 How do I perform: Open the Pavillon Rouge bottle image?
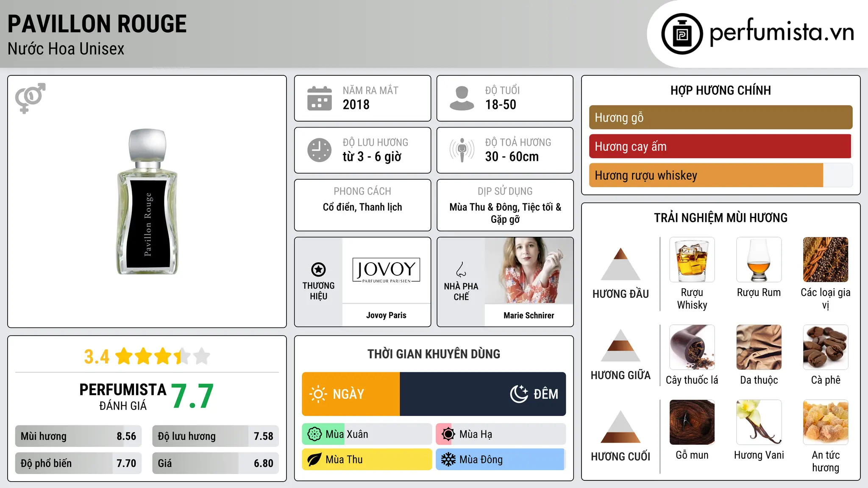click(x=147, y=202)
